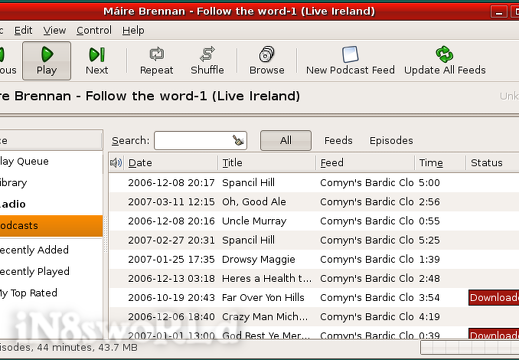Select the 2006-12-08 20:17 Spancil Hill episode
Viewport: 519px width, 360px height.
tap(314, 183)
